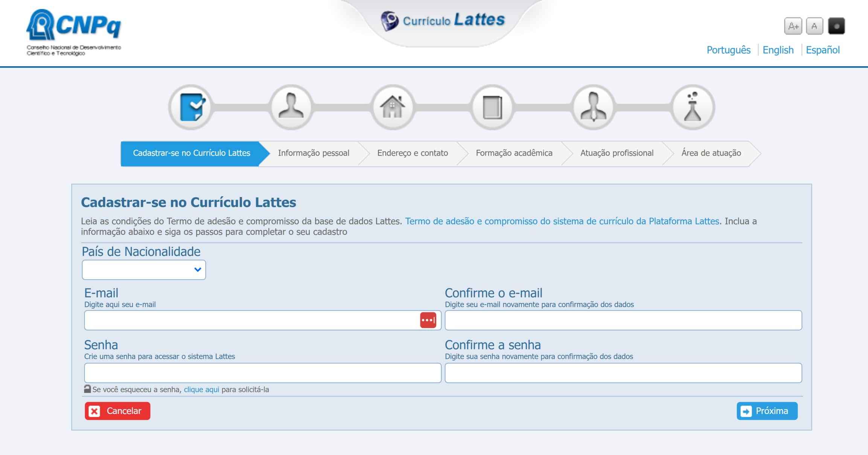Click the Cancelar button
The image size is (868, 455).
click(x=117, y=411)
